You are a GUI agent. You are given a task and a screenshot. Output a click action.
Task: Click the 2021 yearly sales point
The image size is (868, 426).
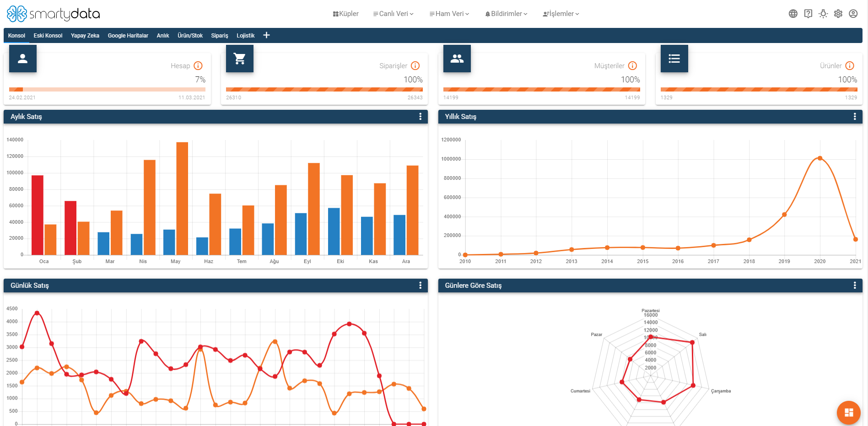856,239
